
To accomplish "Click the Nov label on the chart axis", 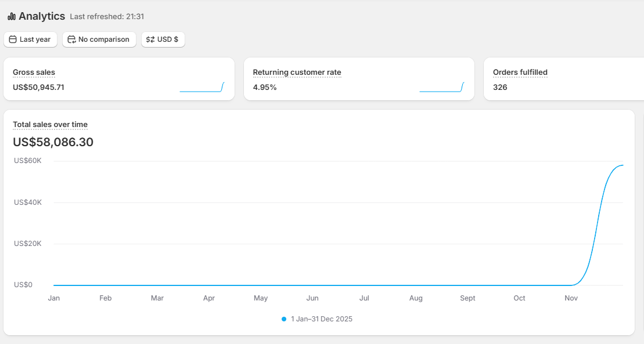I will [x=571, y=298].
